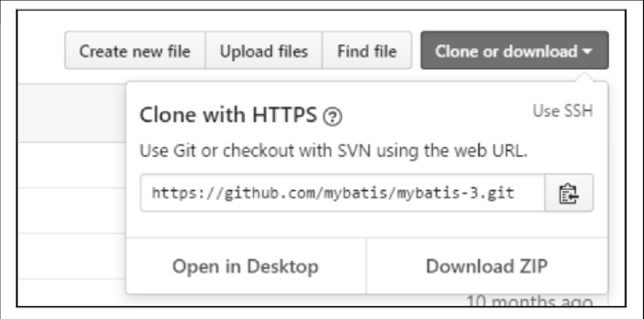Click the gray header bar behind the popup
Screen dimensions: 644x319
pos(73,113)
